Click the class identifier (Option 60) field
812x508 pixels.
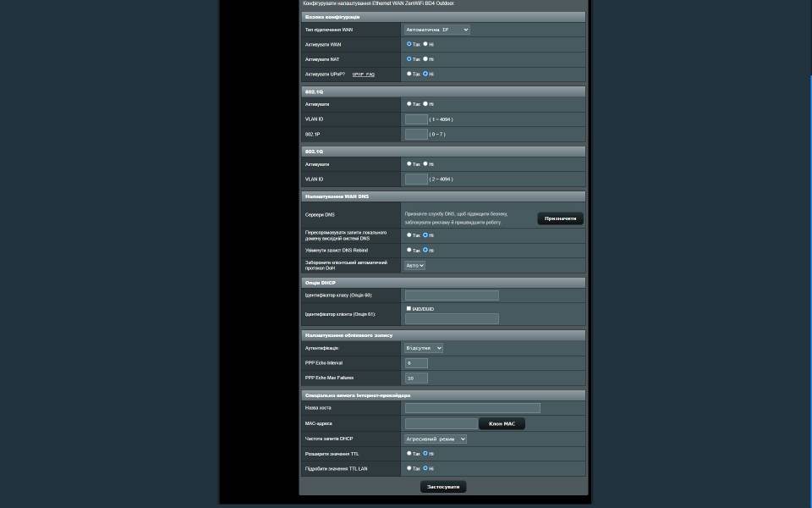452,295
